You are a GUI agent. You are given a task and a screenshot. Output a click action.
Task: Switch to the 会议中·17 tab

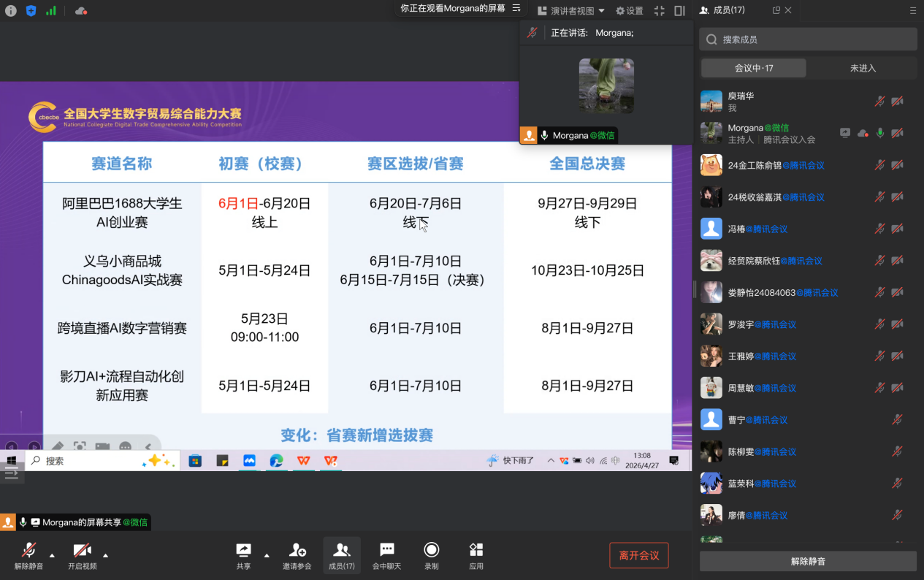click(x=754, y=68)
